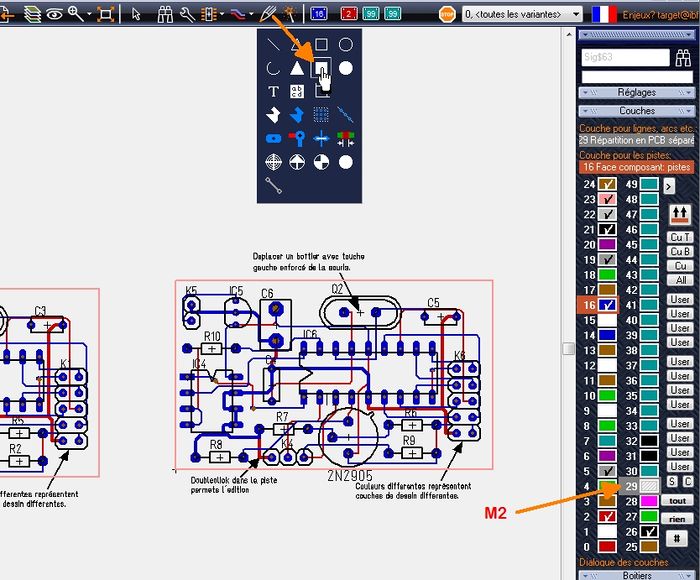Click the 'Cu T' copper top button
Image resolution: width=700 pixels, height=580 pixels.
pyautogui.click(x=680, y=237)
